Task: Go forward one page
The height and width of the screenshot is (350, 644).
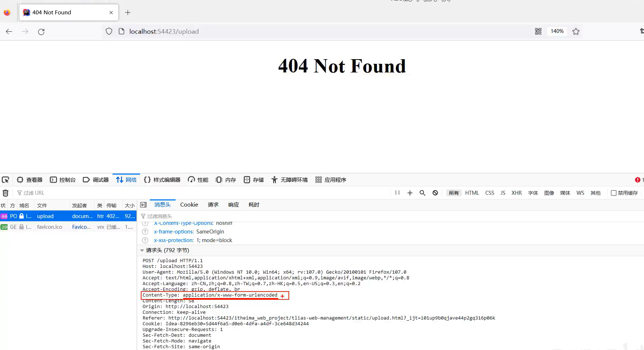Action: 25,32
